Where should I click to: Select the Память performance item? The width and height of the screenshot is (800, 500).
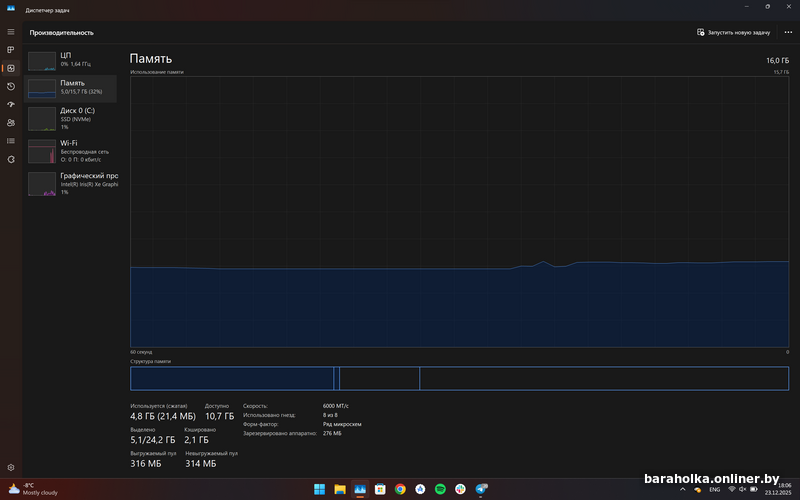pos(70,88)
